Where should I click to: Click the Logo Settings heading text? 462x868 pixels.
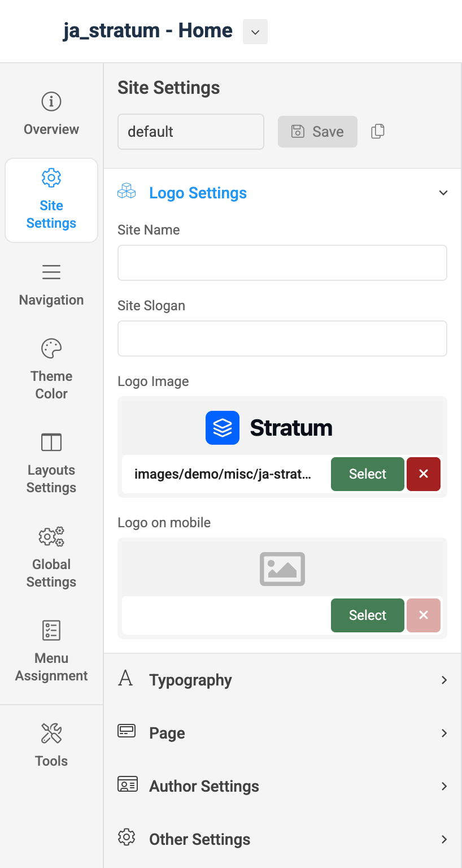point(198,193)
